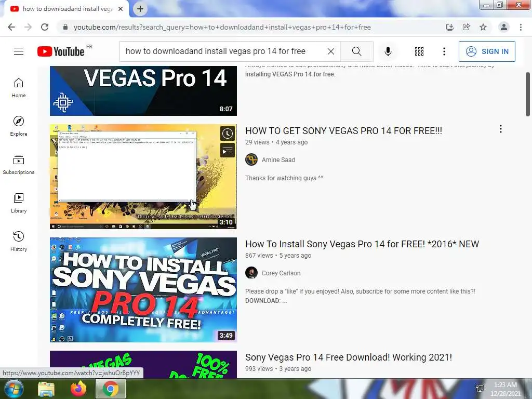Reload the YouTube results page
This screenshot has height=399, width=532.
click(x=45, y=27)
